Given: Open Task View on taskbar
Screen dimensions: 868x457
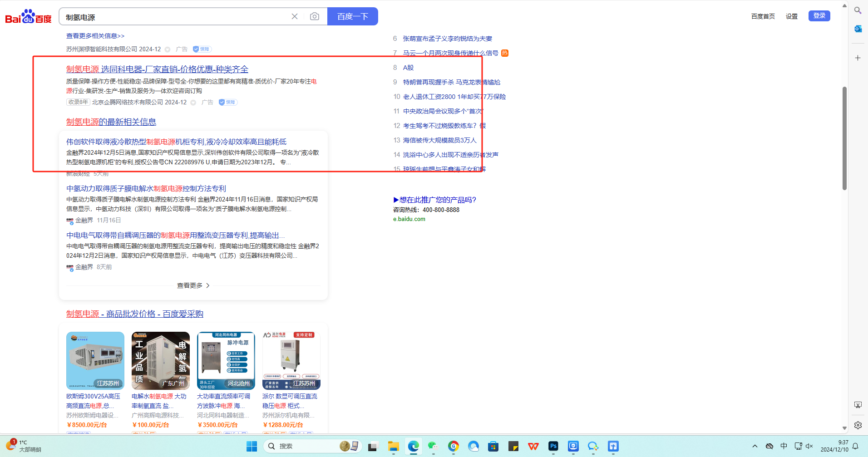Looking at the screenshot, I should 373,446.
